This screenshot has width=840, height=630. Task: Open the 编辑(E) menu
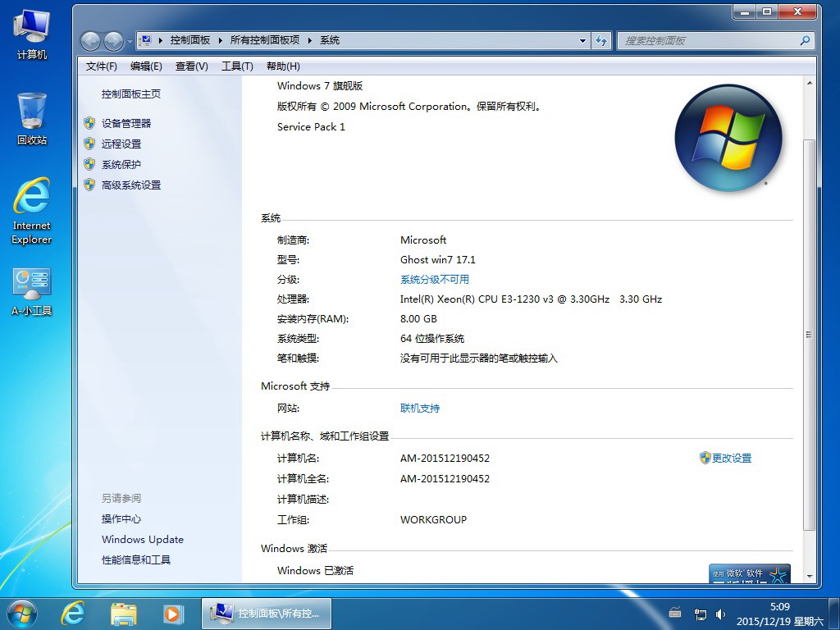coord(146,66)
